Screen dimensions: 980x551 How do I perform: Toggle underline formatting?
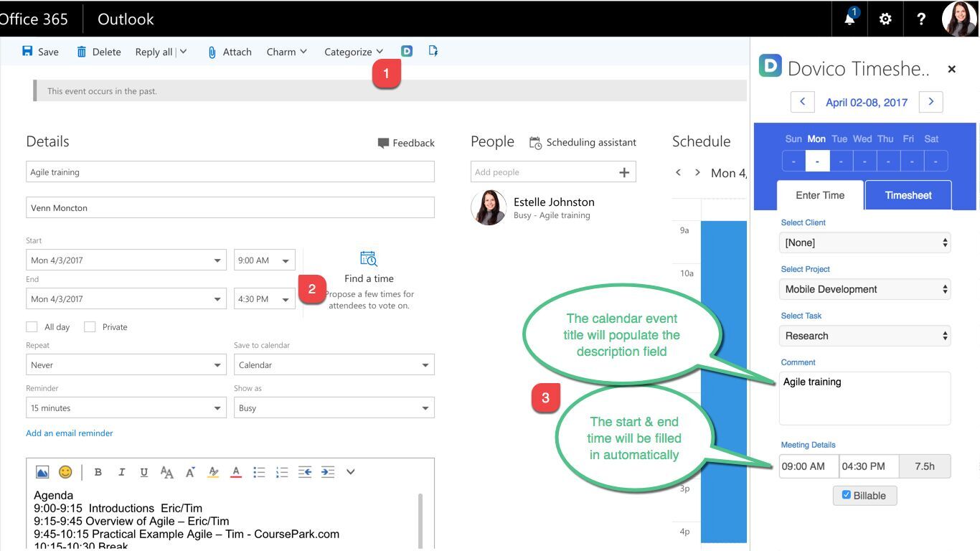tap(144, 472)
